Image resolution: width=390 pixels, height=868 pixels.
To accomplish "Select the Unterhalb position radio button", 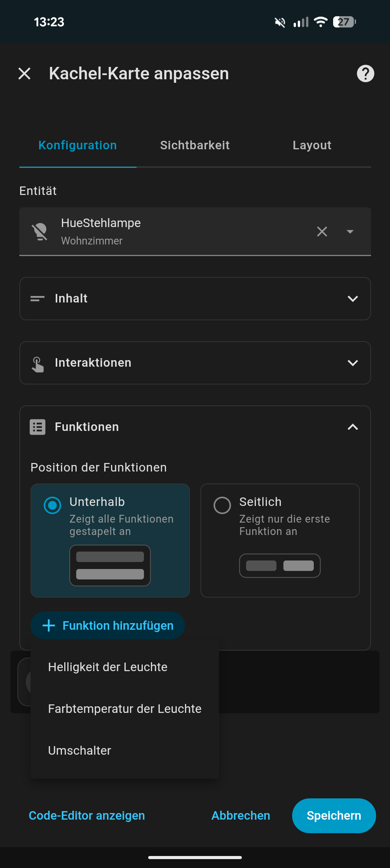I will [x=53, y=505].
